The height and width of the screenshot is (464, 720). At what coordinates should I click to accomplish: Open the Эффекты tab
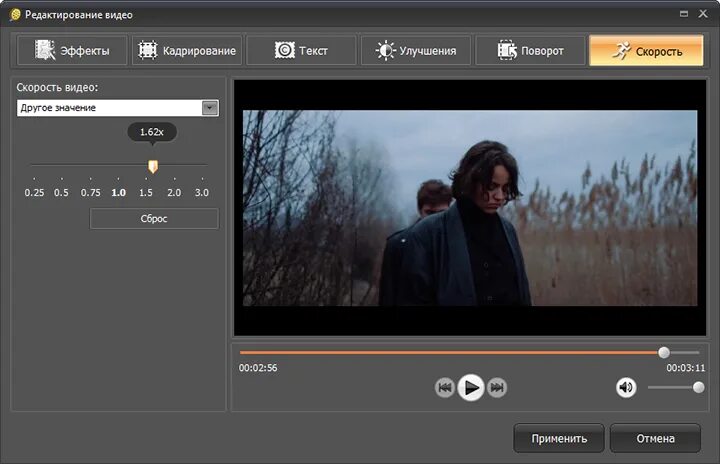click(x=72, y=51)
